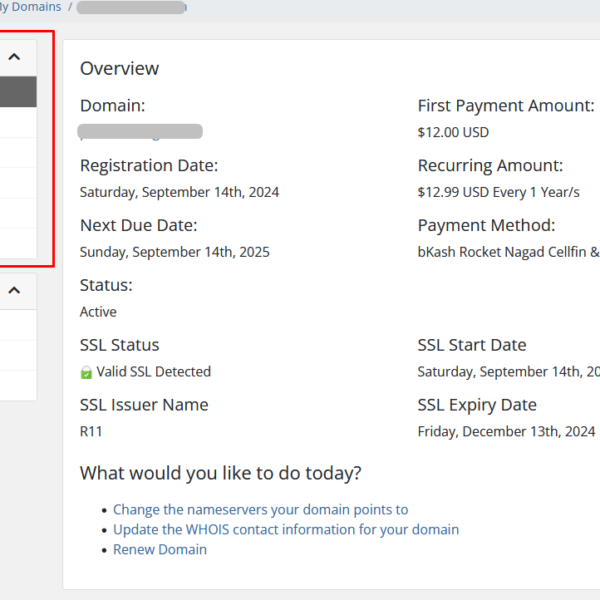Click Change the nameservers link
The image size is (600, 600).
[261, 510]
